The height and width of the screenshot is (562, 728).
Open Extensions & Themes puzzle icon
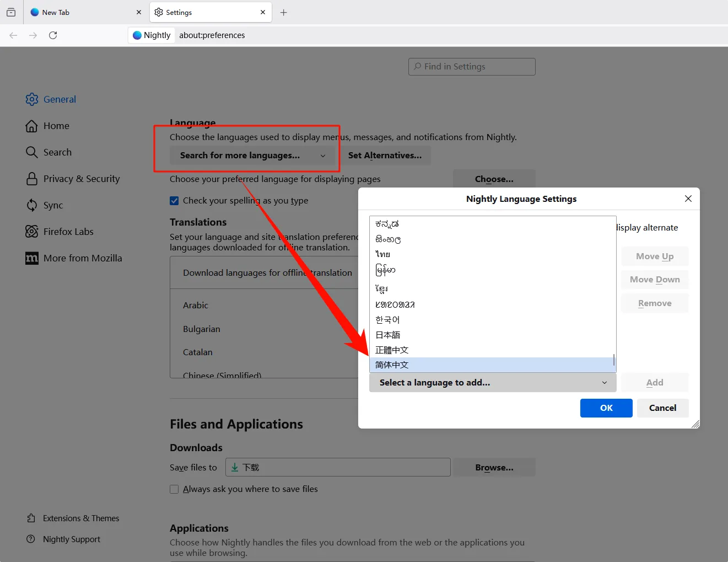31,518
